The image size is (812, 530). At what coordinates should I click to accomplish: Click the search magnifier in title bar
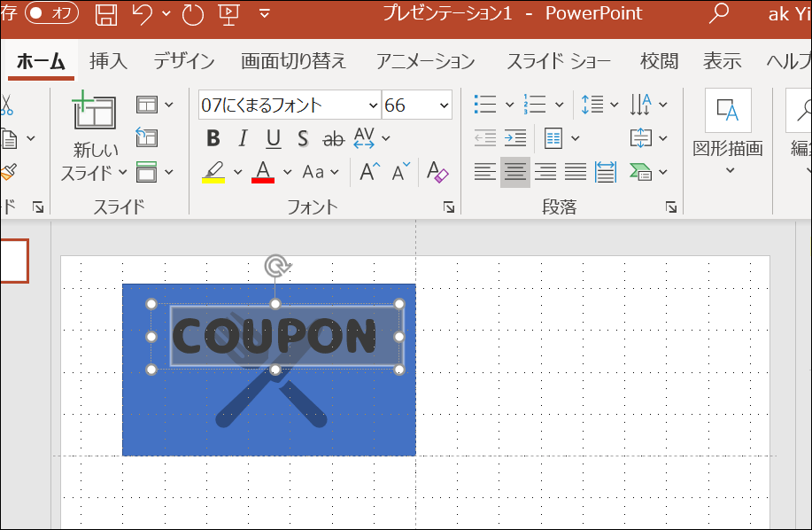point(719,13)
